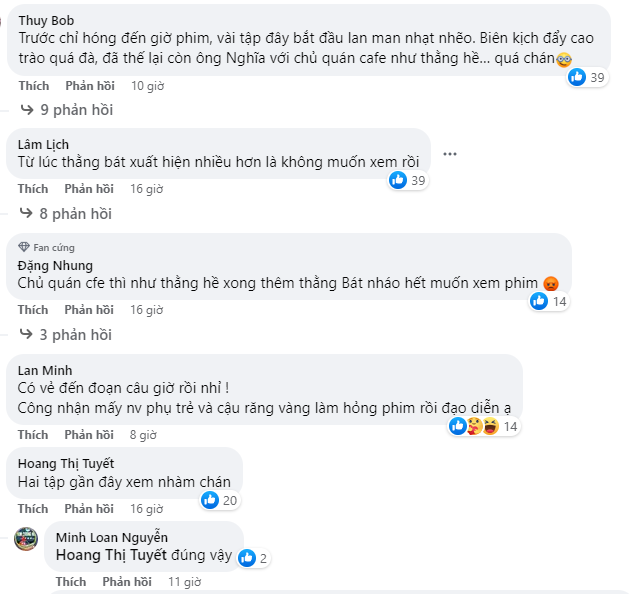Click the like reaction on Đặng Nhung's comment

tap(539, 301)
